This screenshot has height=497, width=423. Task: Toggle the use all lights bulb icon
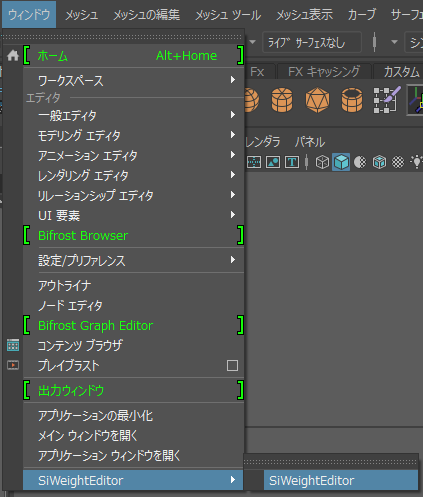(417, 162)
